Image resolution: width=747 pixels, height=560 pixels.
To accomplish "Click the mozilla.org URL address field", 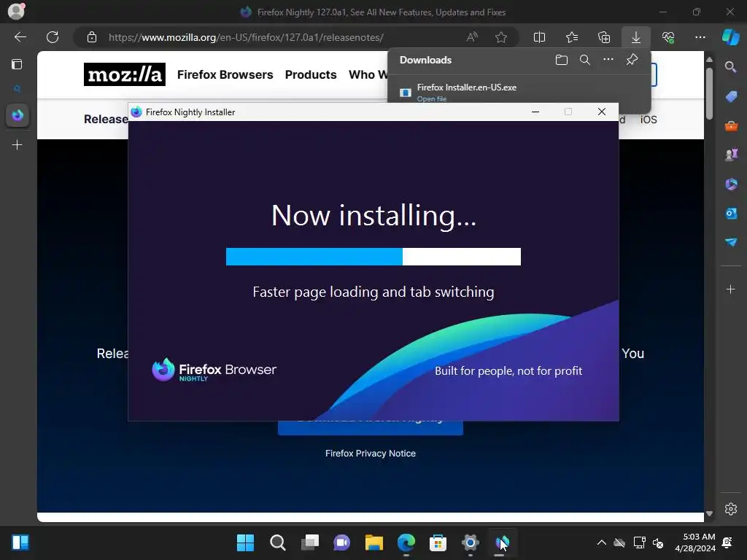I will click(246, 37).
